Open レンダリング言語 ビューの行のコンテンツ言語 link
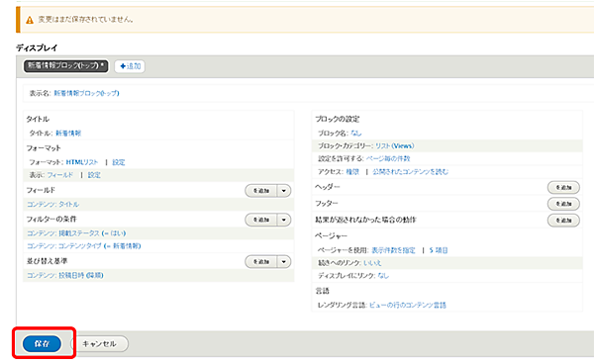 click(x=408, y=306)
